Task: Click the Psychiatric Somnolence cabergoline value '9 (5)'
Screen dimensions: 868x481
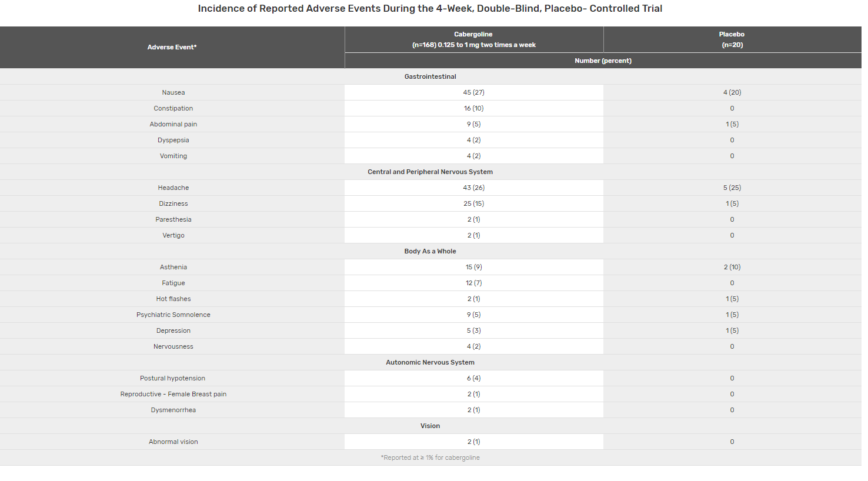Action: 474,315
